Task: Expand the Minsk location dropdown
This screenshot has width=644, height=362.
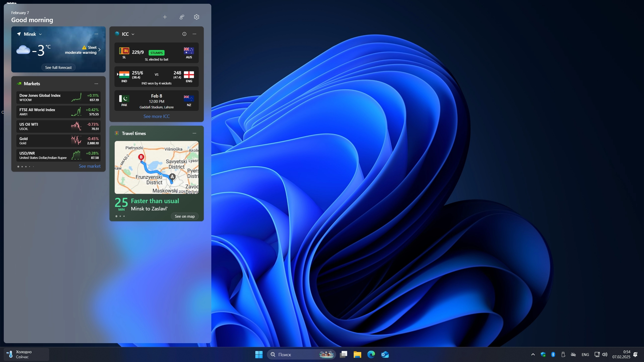Action: [40, 34]
